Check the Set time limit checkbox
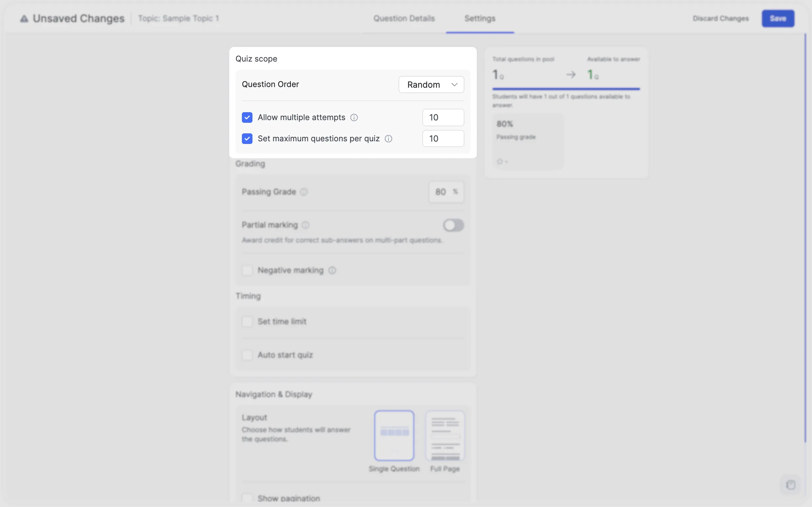812x507 pixels. [x=247, y=322]
